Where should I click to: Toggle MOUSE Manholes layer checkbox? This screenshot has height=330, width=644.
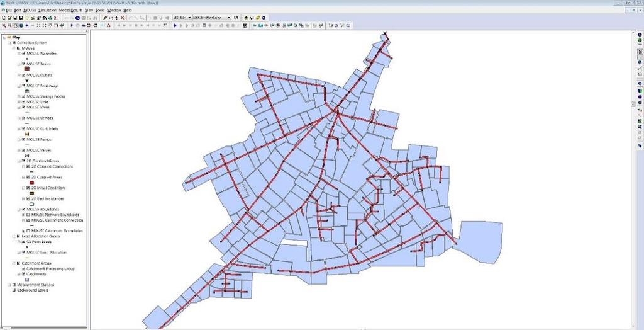point(23,54)
